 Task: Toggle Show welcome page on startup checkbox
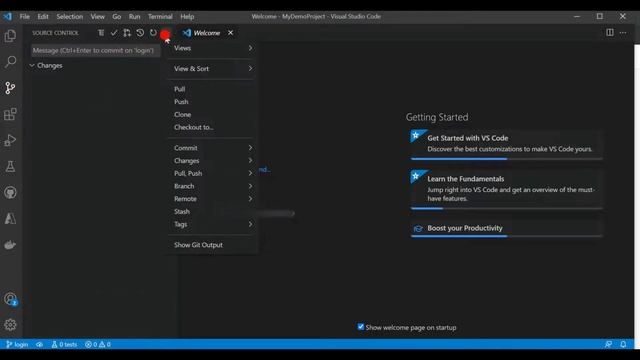point(361,327)
